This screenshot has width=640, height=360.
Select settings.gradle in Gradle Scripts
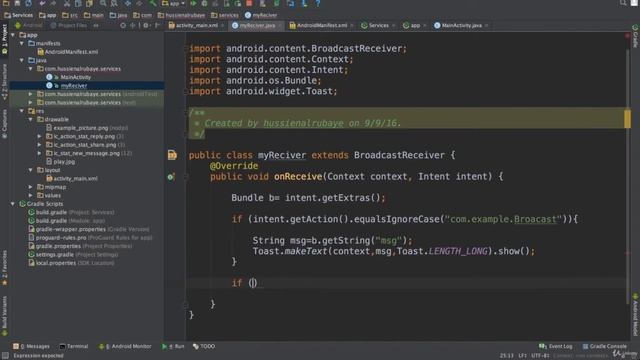click(73, 255)
